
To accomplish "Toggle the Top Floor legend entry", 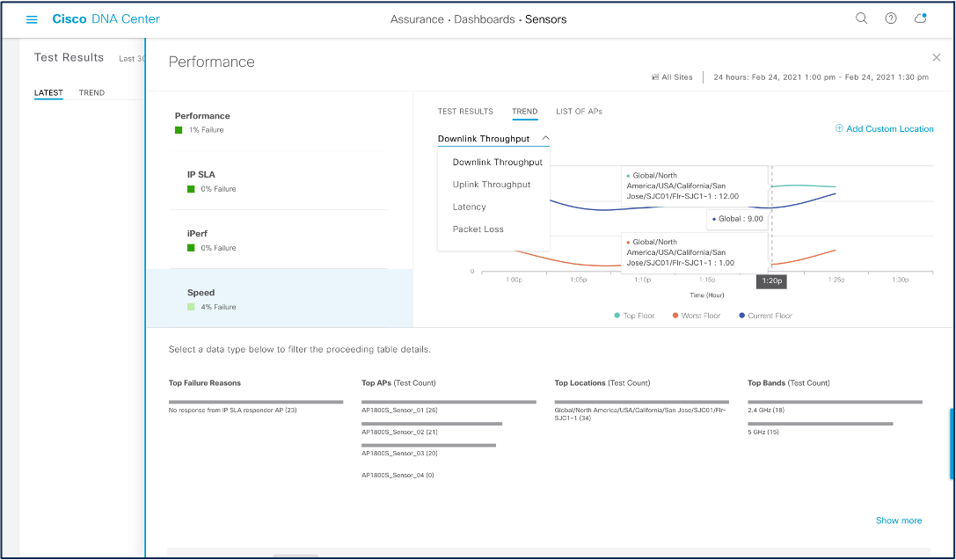I will coord(634,316).
